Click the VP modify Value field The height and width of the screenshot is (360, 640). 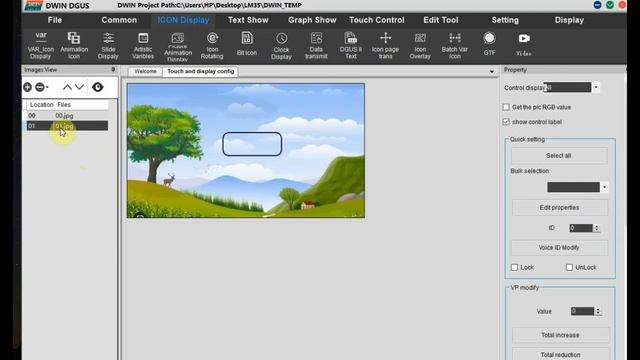(x=582, y=311)
